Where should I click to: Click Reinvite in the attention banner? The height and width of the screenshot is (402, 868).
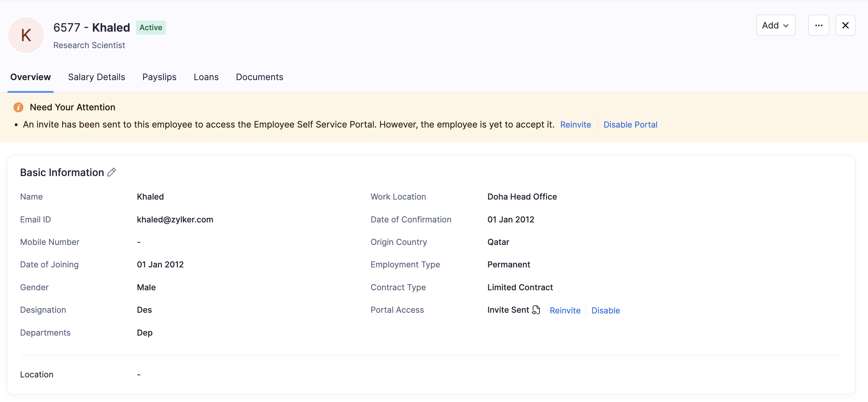[x=575, y=125]
